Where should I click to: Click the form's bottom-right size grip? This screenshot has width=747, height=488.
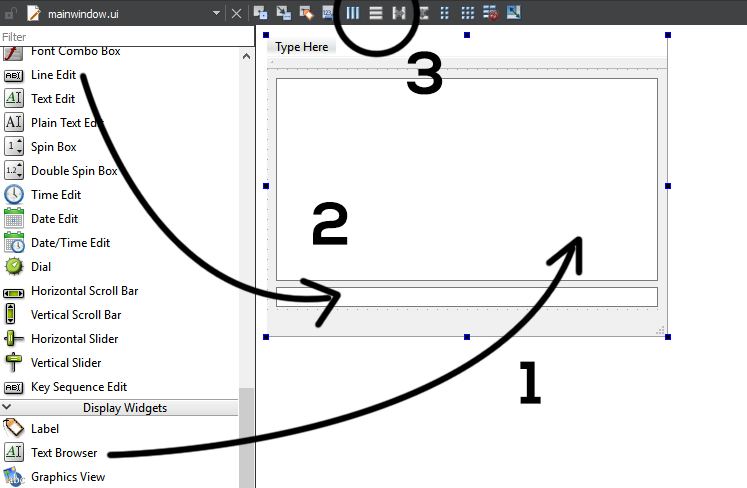660,330
